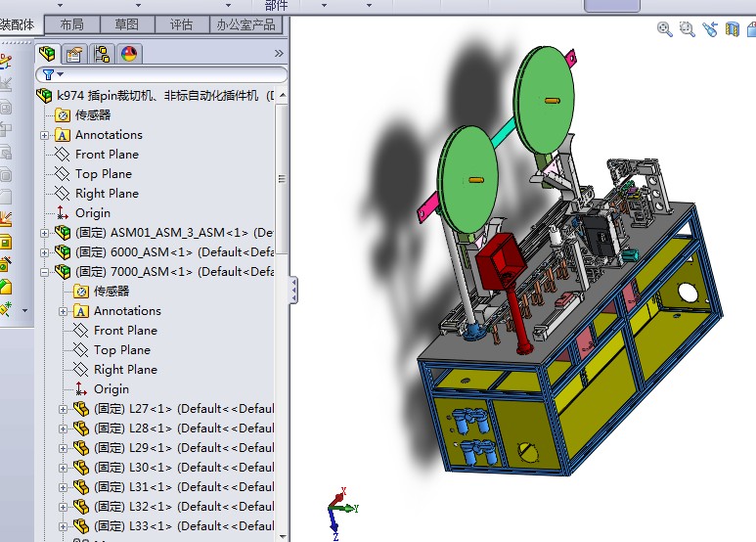This screenshot has width=756, height=542.
Task: Open the PropertyManager tab icon
Action: point(74,54)
